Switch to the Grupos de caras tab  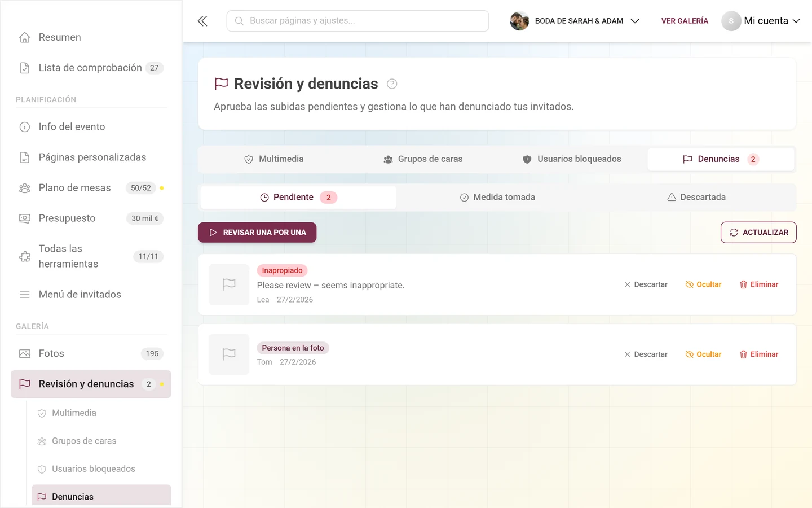(x=423, y=159)
